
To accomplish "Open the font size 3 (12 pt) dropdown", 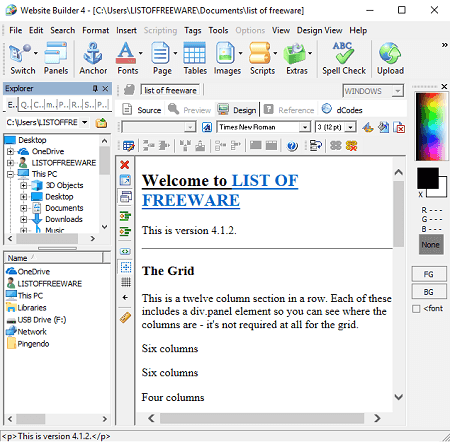I will 350,127.
